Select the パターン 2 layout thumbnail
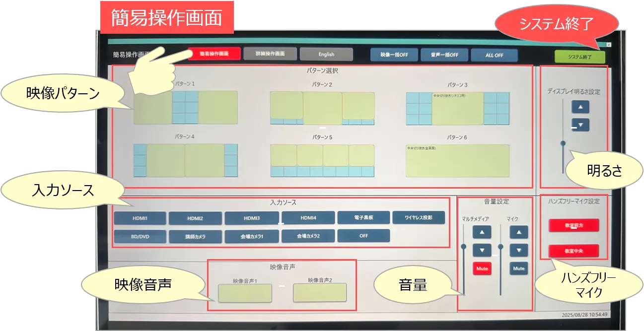 pyautogui.click(x=322, y=108)
